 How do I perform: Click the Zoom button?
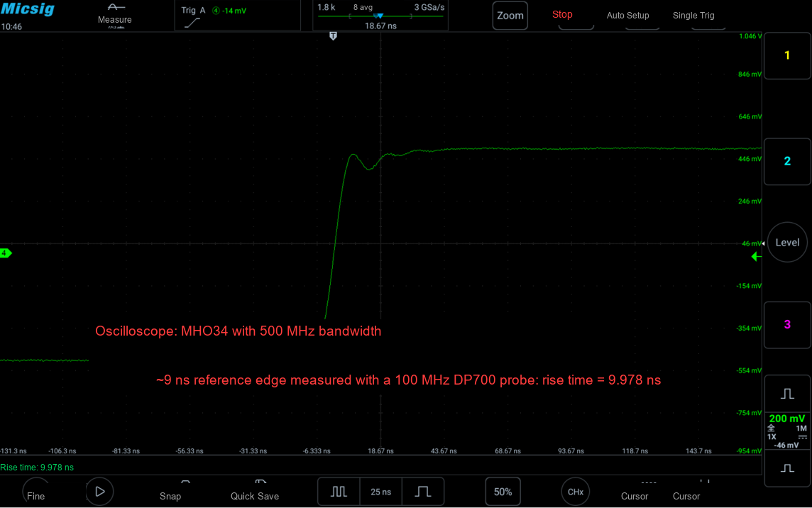[510, 16]
